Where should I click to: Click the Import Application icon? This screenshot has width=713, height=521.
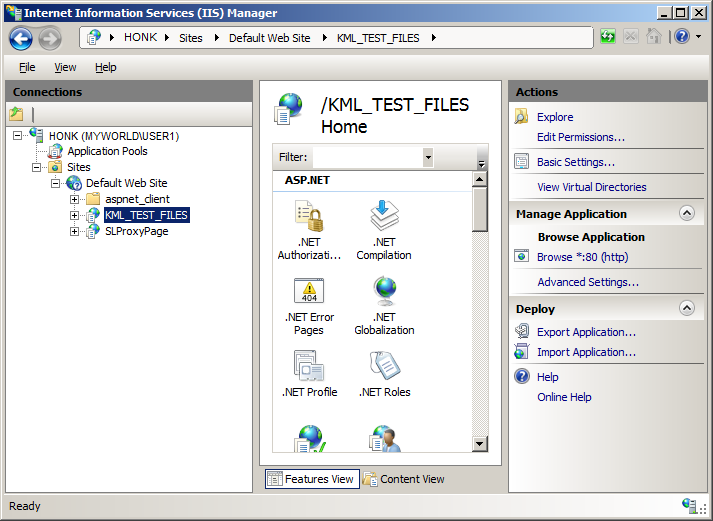tap(522, 351)
